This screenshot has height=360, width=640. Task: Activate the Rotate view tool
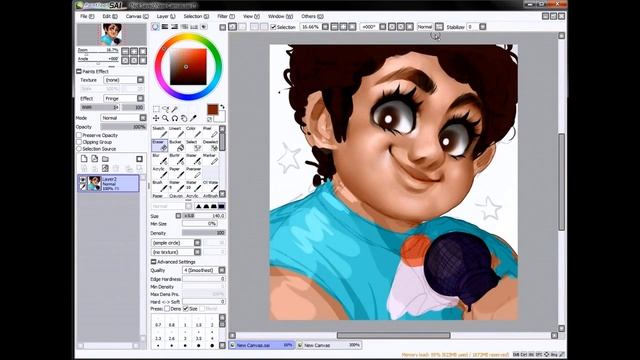point(175,118)
